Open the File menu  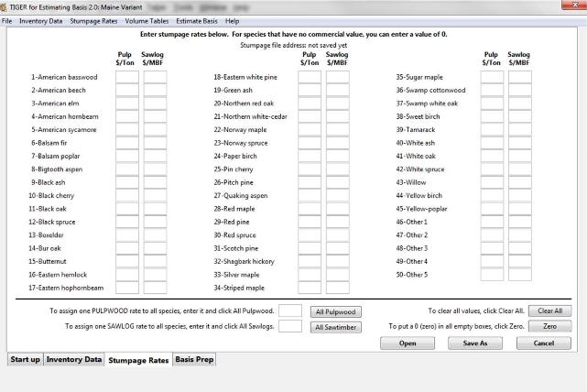(7, 20)
